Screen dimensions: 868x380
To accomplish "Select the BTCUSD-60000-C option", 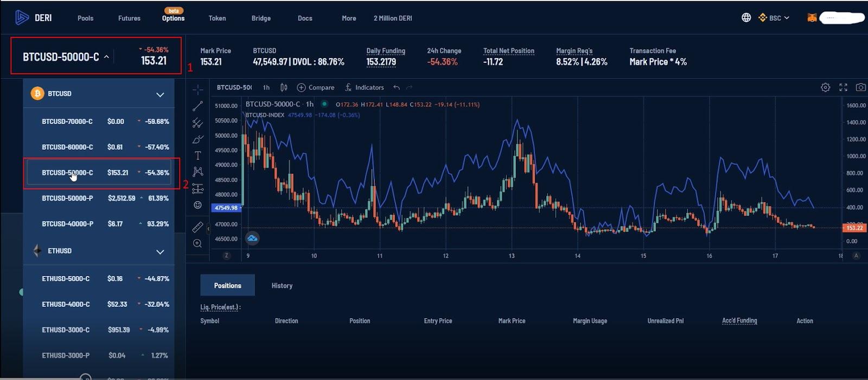I will point(99,147).
